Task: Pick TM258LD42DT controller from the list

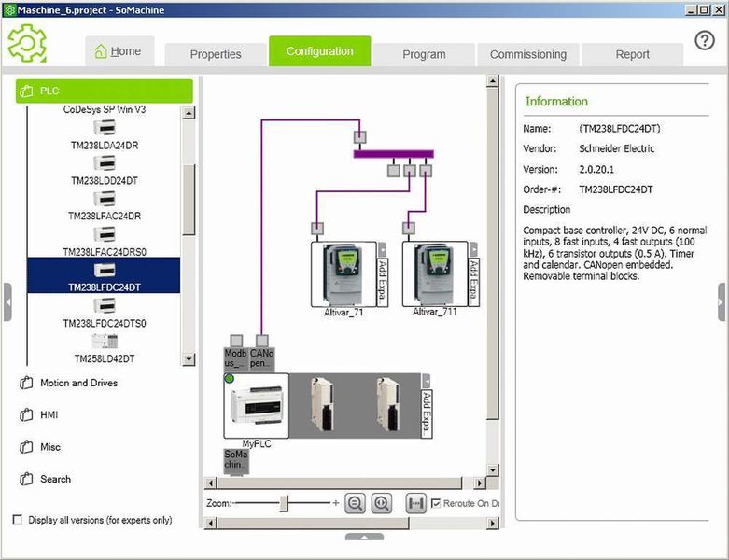Action: [105, 348]
